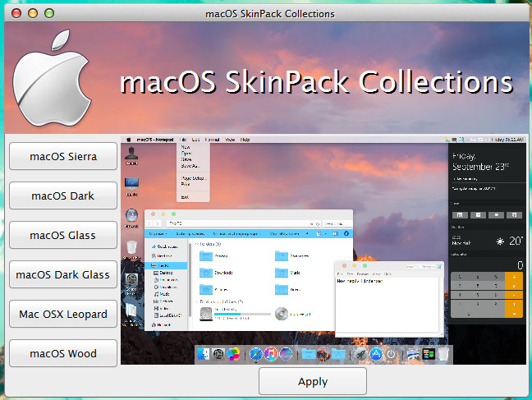Select the macOS Sierra skin
Viewport: 532px width, 400px height.
63,156
